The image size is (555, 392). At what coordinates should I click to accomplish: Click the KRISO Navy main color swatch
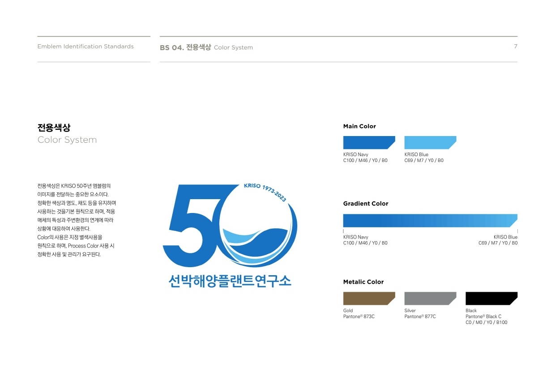369,142
